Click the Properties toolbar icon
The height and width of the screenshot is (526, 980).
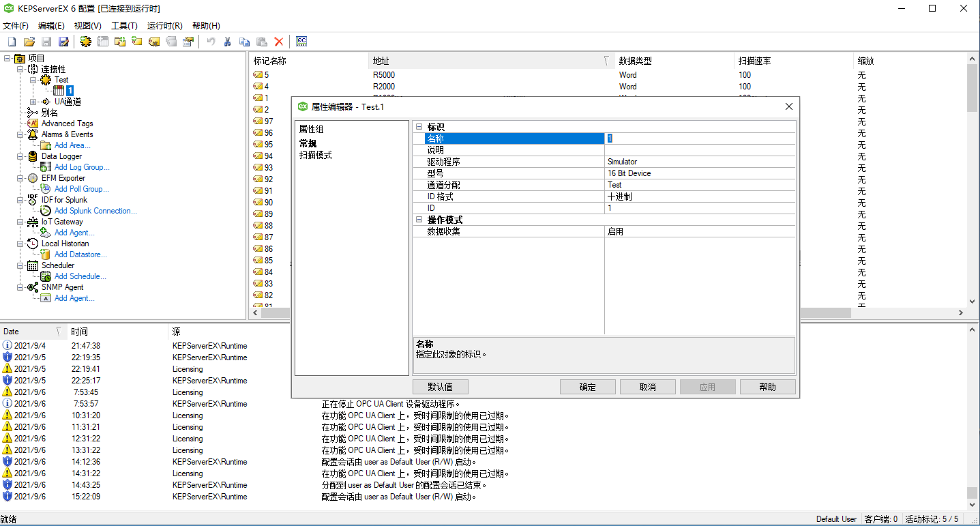(x=188, y=42)
